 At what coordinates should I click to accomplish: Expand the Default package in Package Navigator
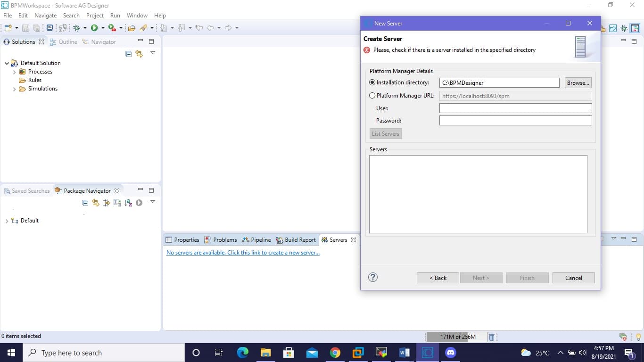pos(7,221)
